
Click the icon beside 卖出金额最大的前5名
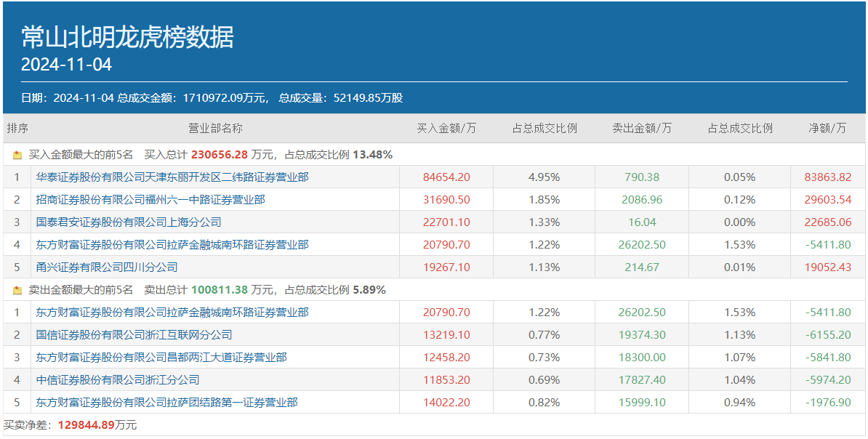(x=17, y=290)
